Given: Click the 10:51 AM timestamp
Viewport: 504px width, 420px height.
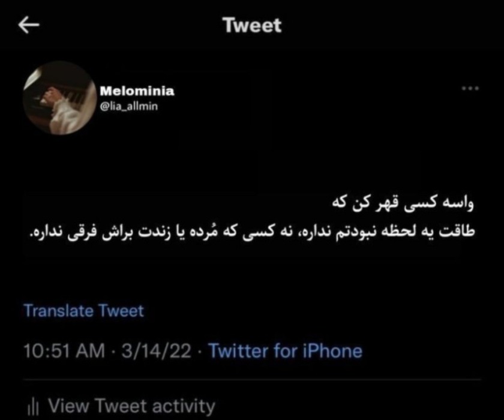Looking at the screenshot, I should pyautogui.click(x=64, y=350).
